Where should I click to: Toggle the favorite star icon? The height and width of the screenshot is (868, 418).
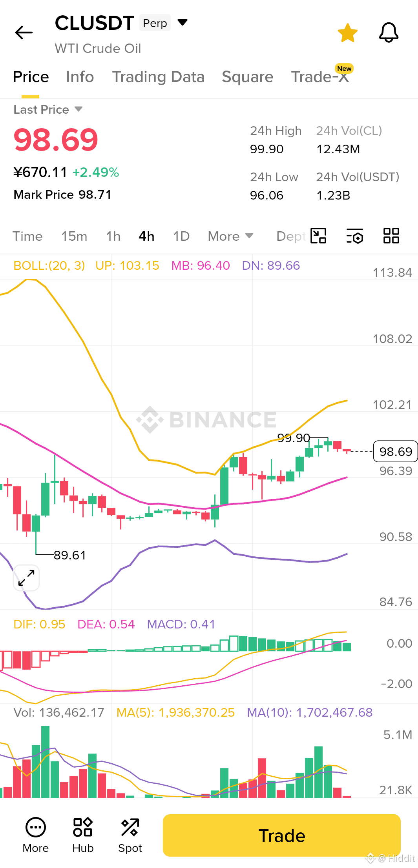(348, 33)
